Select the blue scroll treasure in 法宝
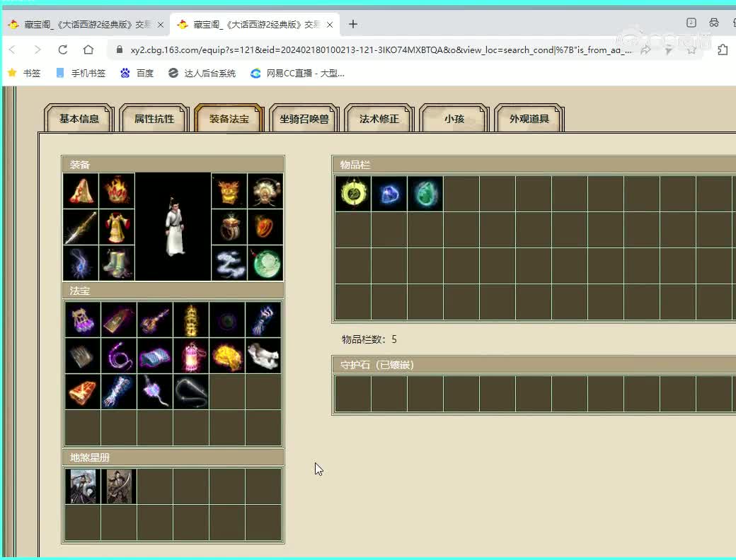 pyautogui.click(x=155, y=356)
